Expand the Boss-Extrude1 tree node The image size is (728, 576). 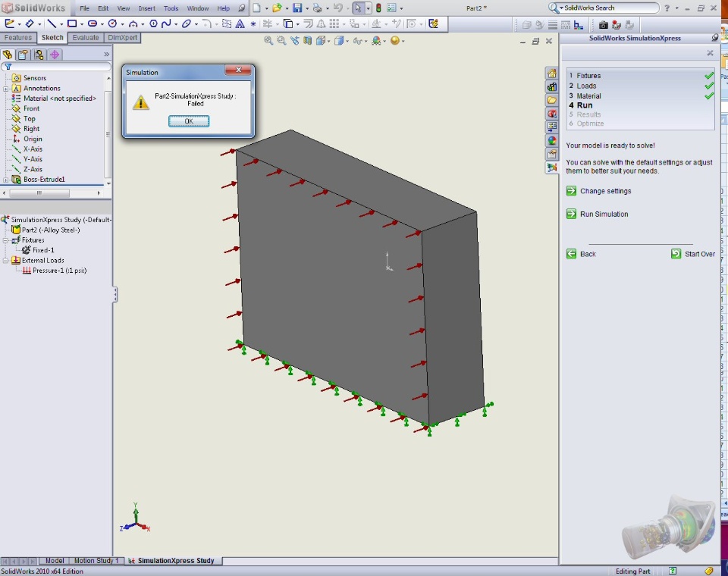click(x=5, y=180)
